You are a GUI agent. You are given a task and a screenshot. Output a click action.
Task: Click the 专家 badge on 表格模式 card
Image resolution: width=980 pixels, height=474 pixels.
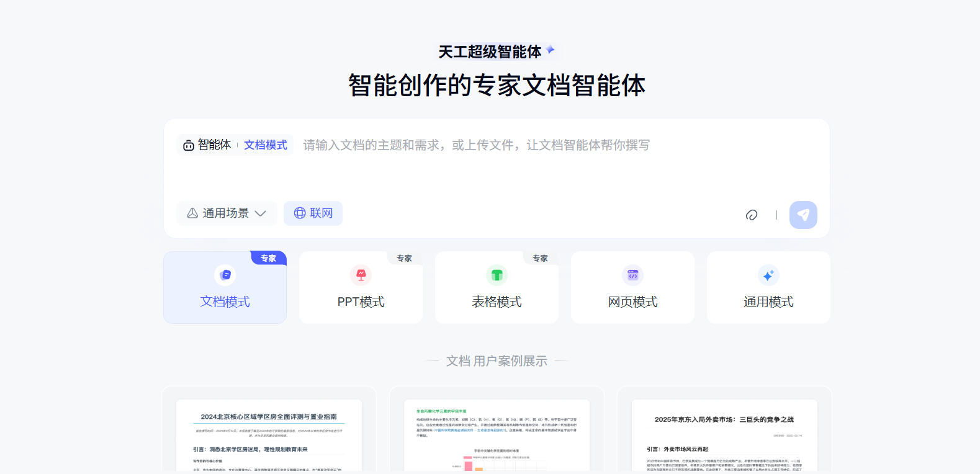(x=541, y=258)
